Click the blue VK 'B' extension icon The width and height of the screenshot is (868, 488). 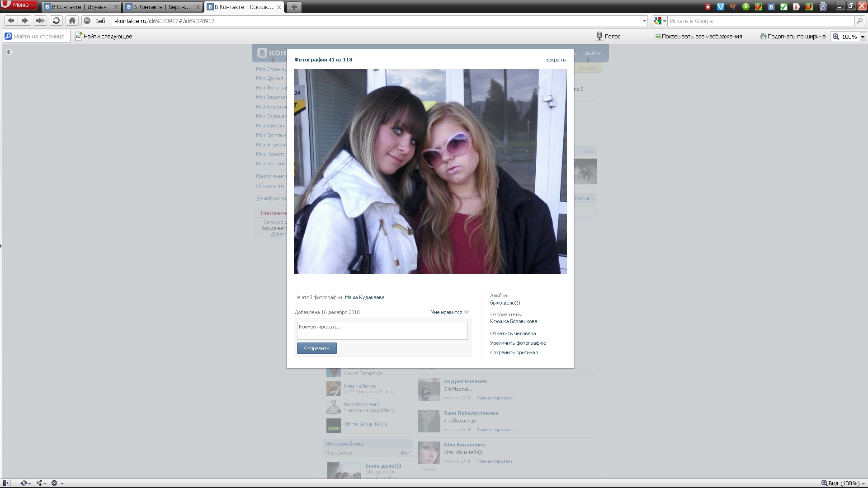click(x=771, y=7)
